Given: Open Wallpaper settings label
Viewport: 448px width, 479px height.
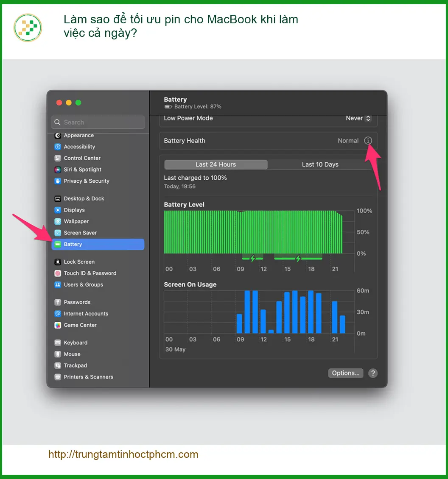Looking at the screenshot, I should tap(76, 221).
